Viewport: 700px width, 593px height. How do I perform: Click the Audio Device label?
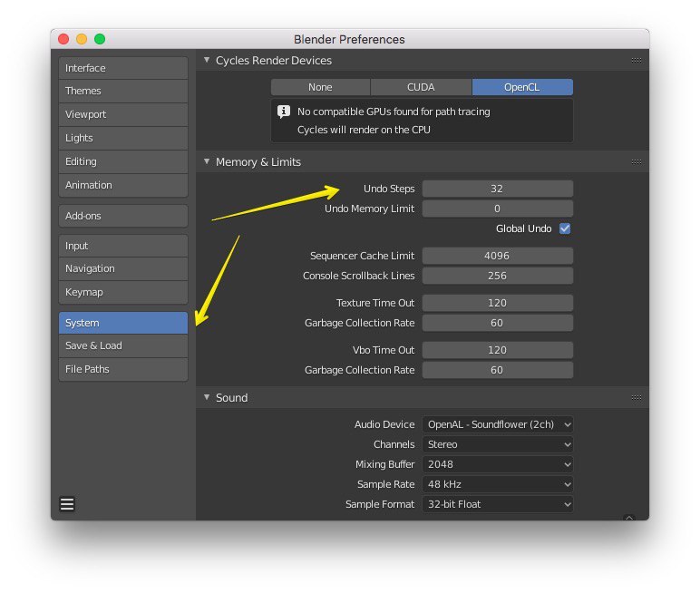[384, 424]
